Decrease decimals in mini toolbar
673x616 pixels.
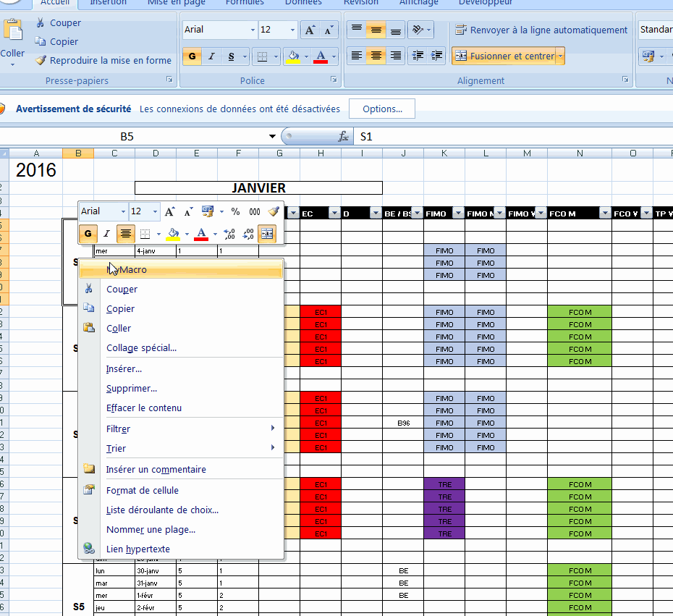248,234
